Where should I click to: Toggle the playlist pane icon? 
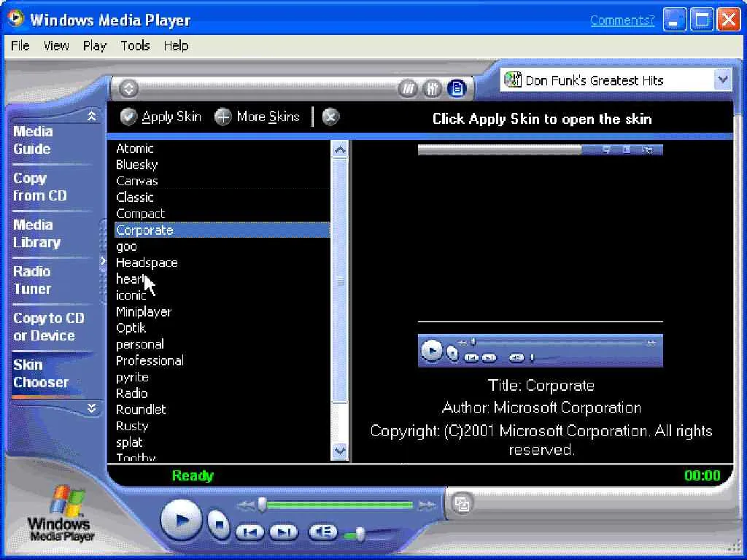point(457,88)
